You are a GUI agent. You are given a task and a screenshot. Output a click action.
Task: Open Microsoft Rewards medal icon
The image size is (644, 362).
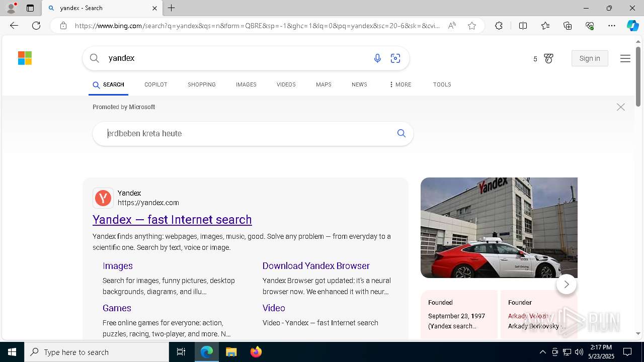[548, 59]
